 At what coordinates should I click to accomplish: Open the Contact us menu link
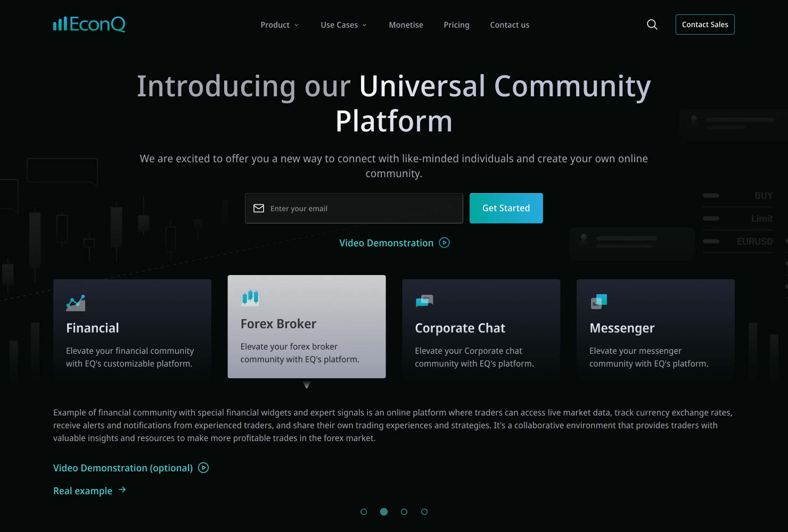[510, 25]
